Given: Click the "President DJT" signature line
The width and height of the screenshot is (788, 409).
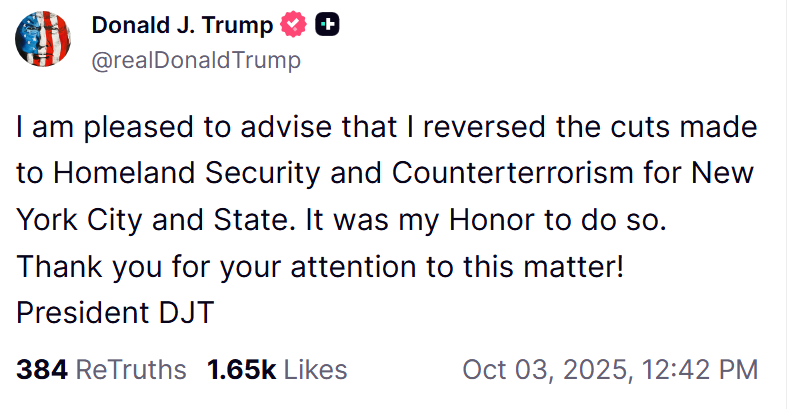Looking at the screenshot, I should pyautogui.click(x=115, y=312).
